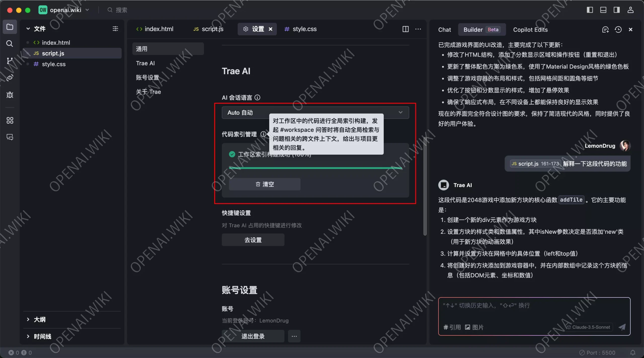This screenshot has width=644, height=358.
Task: Click the notification bell in status bar
Action: [x=633, y=352]
